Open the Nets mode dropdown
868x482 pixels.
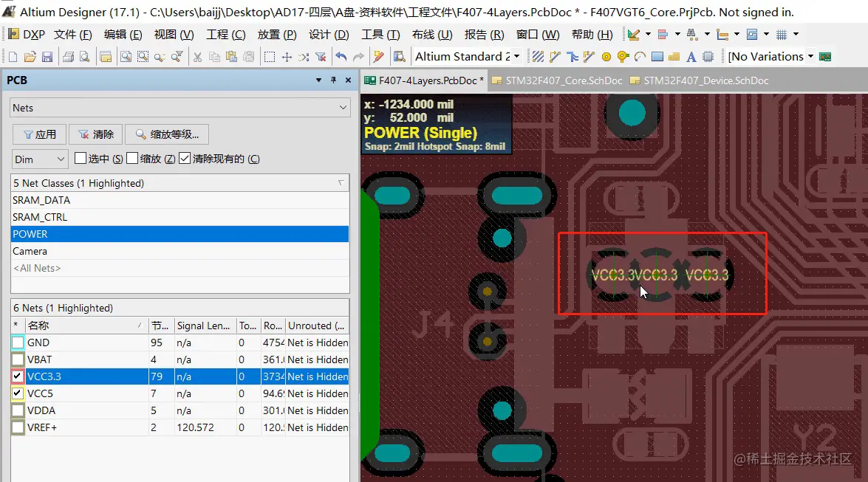(x=180, y=108)
